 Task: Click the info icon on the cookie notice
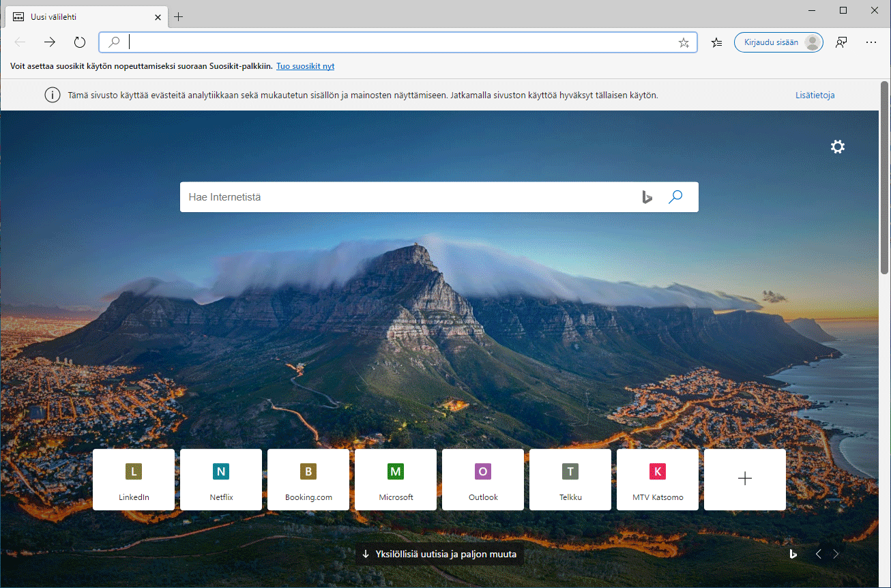click(53, 95)
